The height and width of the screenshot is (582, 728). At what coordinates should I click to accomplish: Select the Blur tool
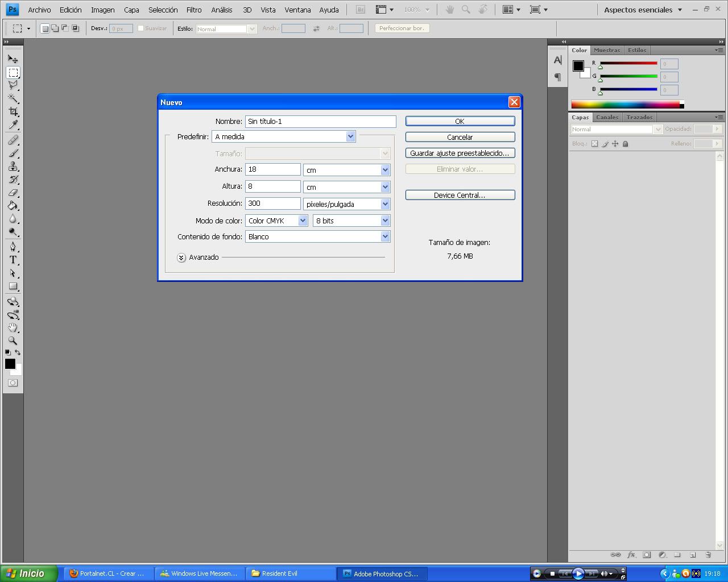point(13,218)
